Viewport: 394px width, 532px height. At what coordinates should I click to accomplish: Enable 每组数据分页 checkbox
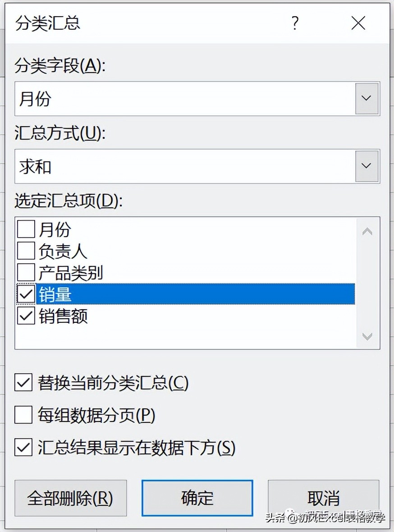(24, 415)
